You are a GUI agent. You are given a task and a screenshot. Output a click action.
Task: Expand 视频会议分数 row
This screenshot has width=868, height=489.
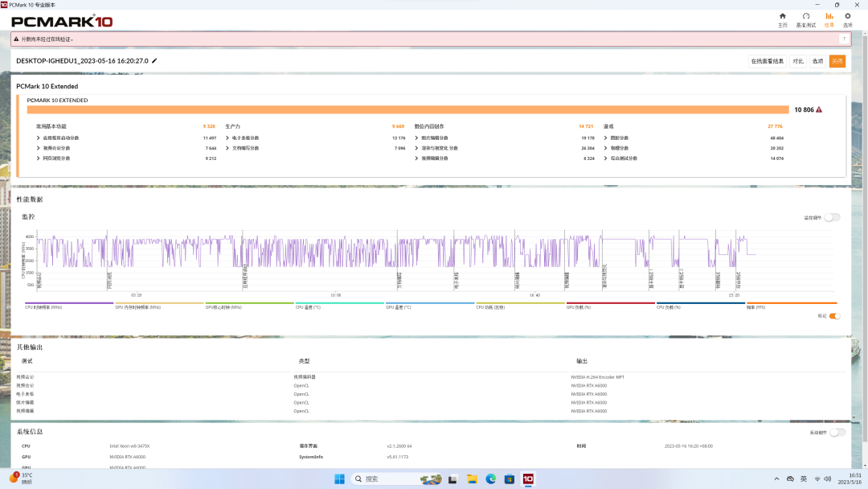pyautogui.click(x=39, y=149)
